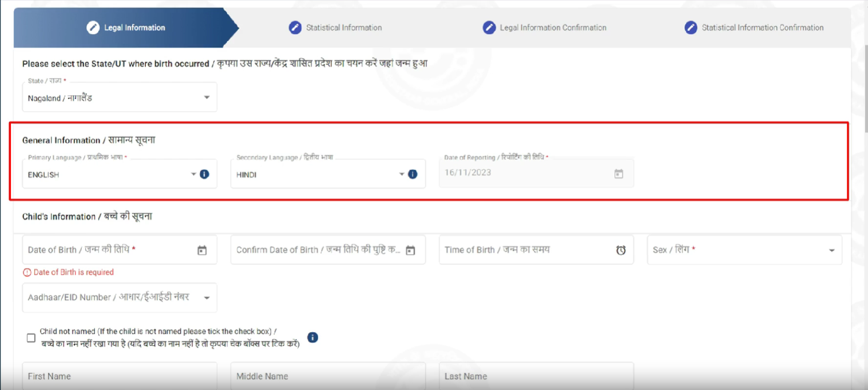
Task: Open the Time of Birth clock picker
Action: click(x=621, y=250)
